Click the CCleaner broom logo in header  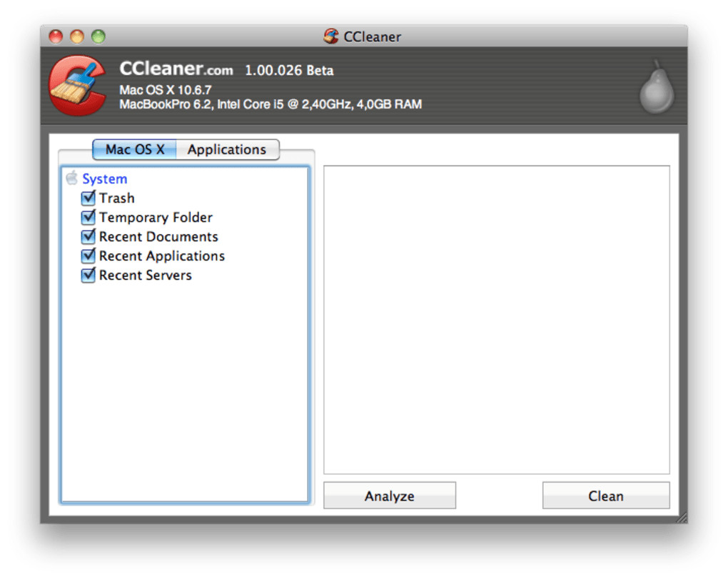click(78, 86)
